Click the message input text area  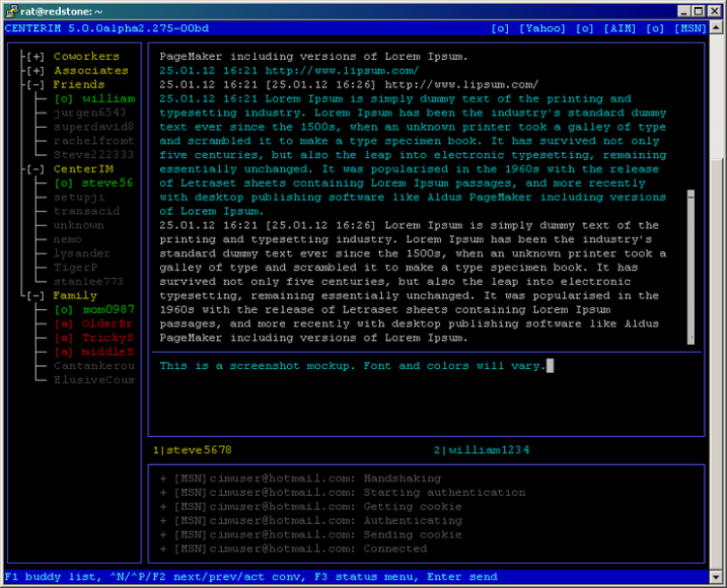pyautogui.click(x=427, y=394)
